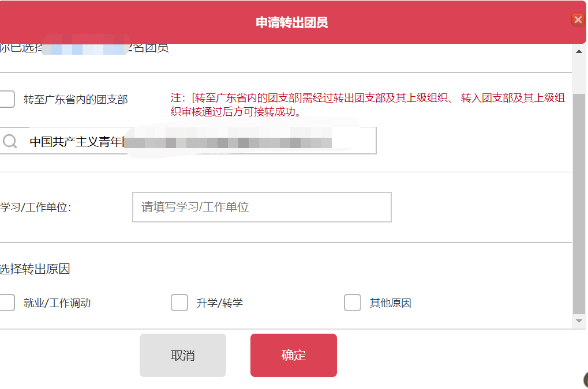Click the vertical scrollbar thumb
This screenshot has height=389, width=588.
point(579,204)
